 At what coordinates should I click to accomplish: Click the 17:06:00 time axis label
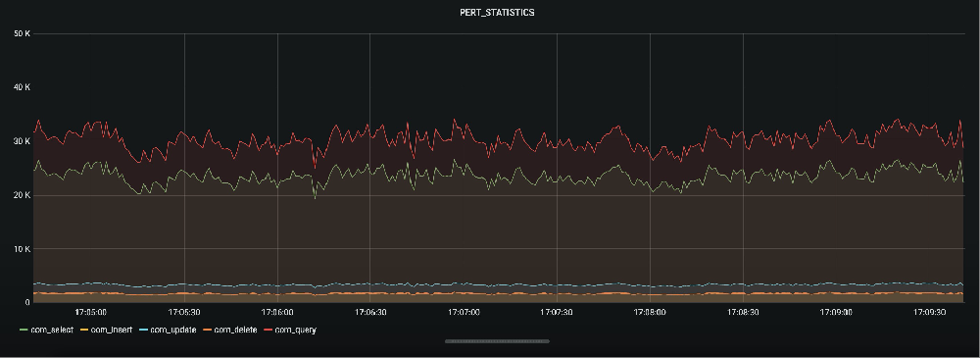point(277,312)
